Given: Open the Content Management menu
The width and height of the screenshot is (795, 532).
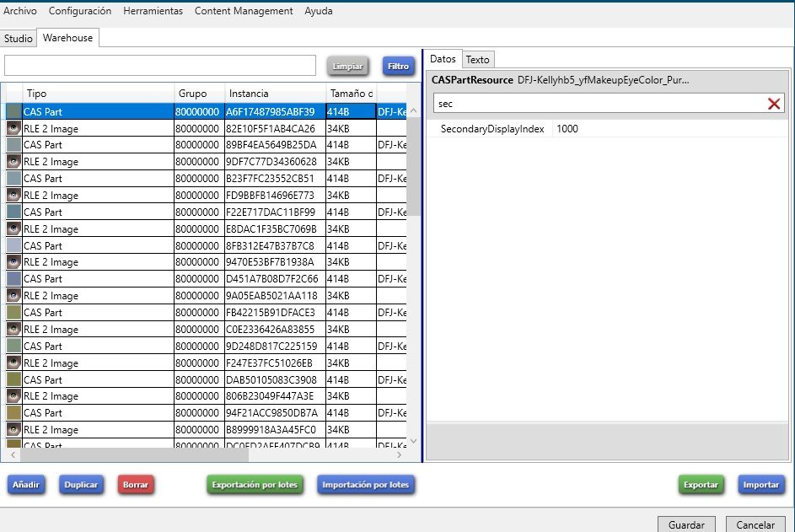Looking at the screenshot, I should [244, 11].
